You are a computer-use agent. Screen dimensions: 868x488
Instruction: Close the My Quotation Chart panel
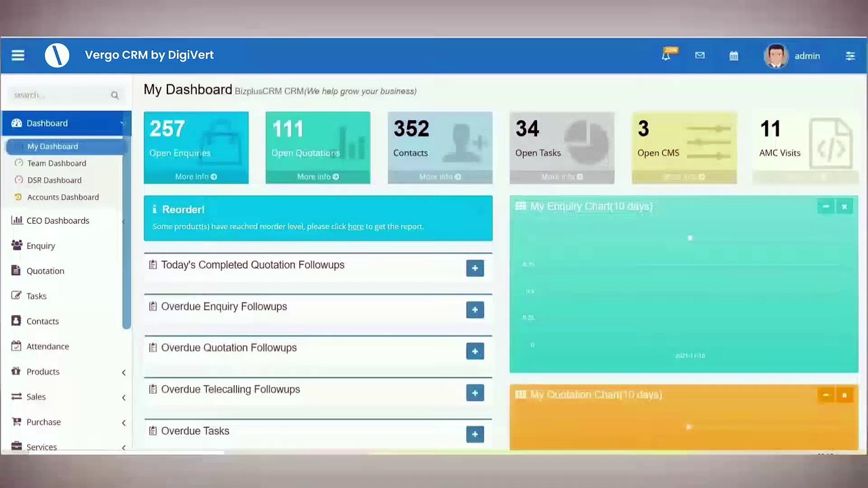pyautogui.click(x=844, y=395)
